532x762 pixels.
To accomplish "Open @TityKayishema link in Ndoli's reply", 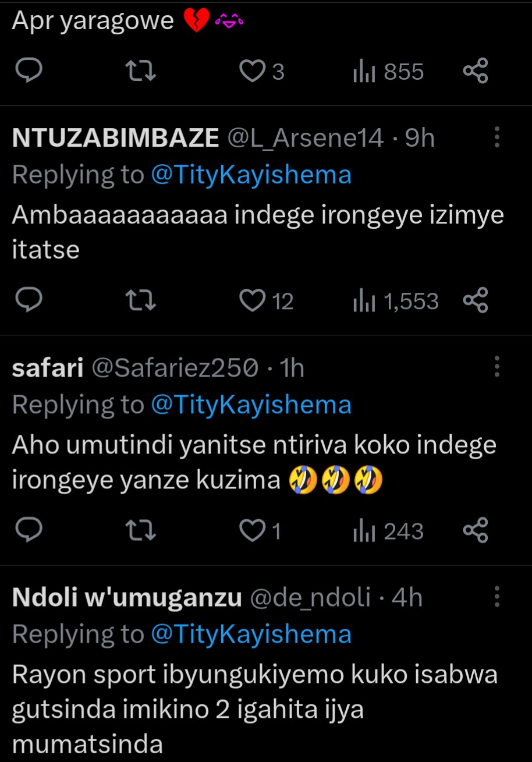I will [x=251, y=634].
